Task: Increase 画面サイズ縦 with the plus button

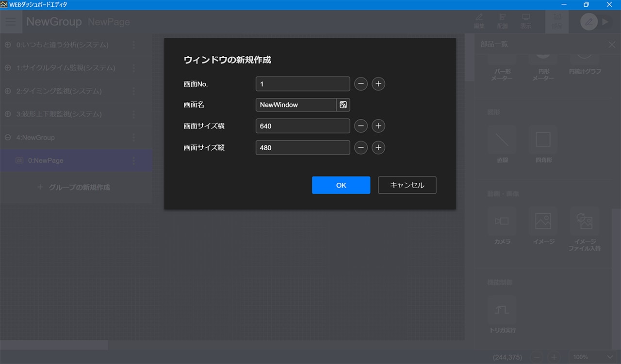Action: point(378,148)
